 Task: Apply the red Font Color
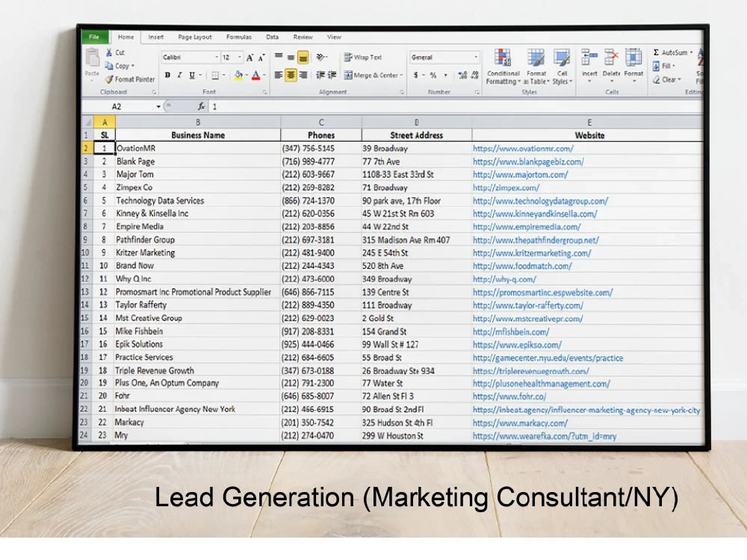(255, 75)
